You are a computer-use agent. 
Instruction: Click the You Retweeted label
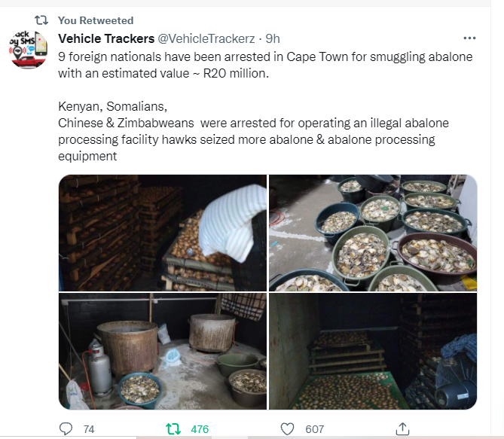click(x=96, y=20)
